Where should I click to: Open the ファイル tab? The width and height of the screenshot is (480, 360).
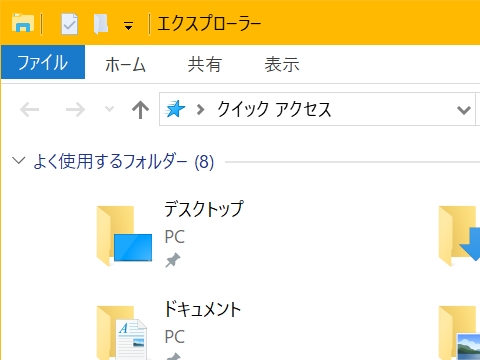(43, 62)
